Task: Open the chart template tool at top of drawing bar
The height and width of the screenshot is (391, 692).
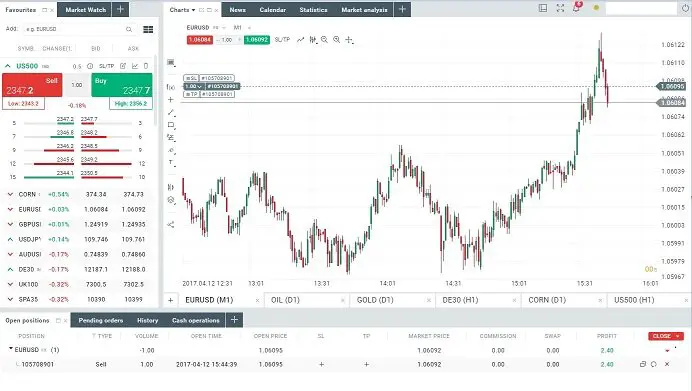Action: [x=171, y=63]
